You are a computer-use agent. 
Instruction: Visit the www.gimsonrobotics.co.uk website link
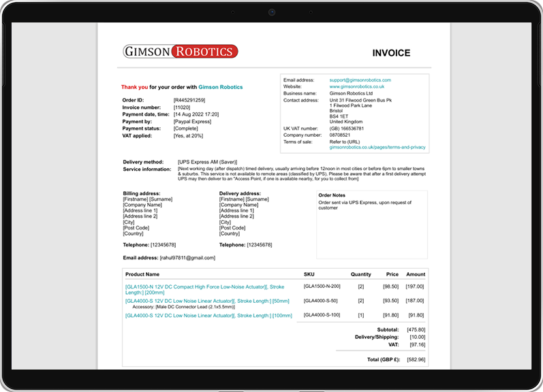(357, 86)
